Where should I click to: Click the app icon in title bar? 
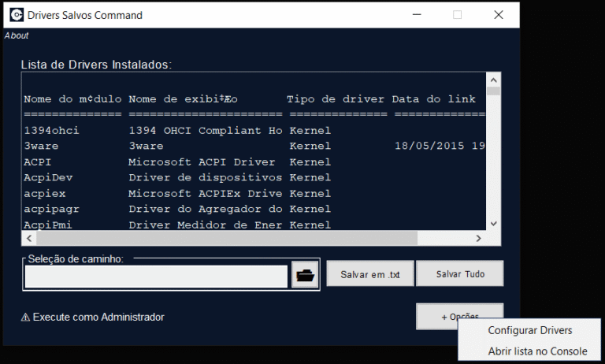pyautogui.click(x=16, y=15)
